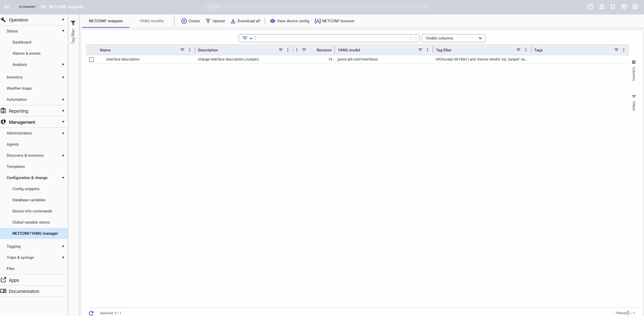
Task: Click the Create button
Action: click(x=190, y=21)
